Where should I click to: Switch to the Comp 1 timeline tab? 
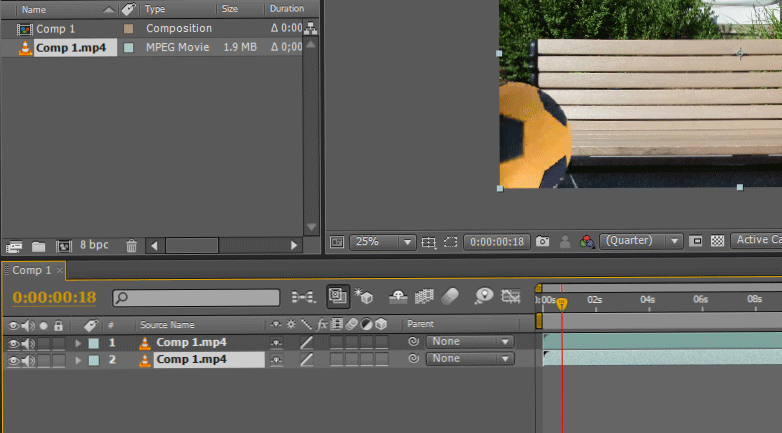(31, 270)
